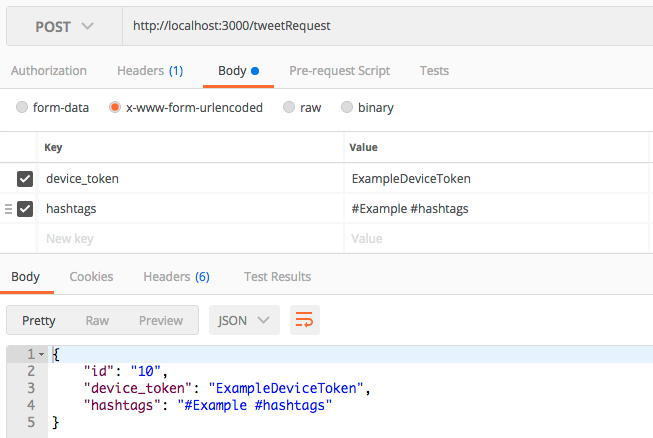
Task: Show response Headers (6) tab
Action: (x=176, y=277)
